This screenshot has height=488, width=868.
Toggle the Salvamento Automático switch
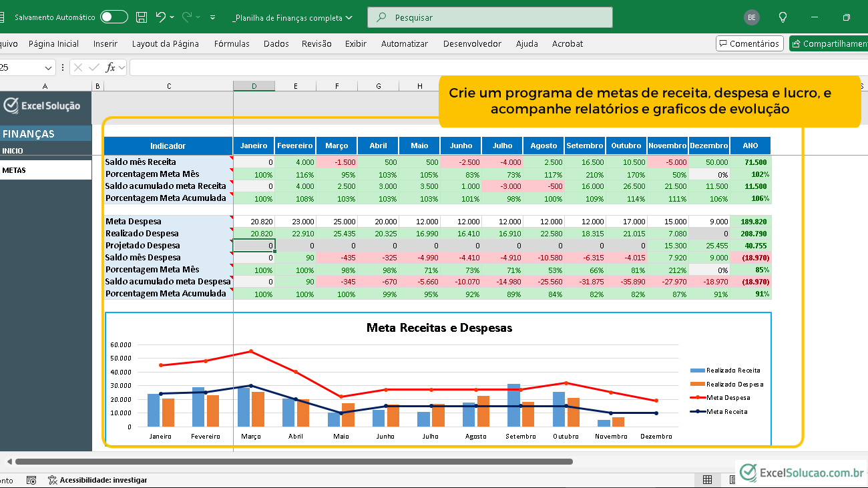[114, 17]
